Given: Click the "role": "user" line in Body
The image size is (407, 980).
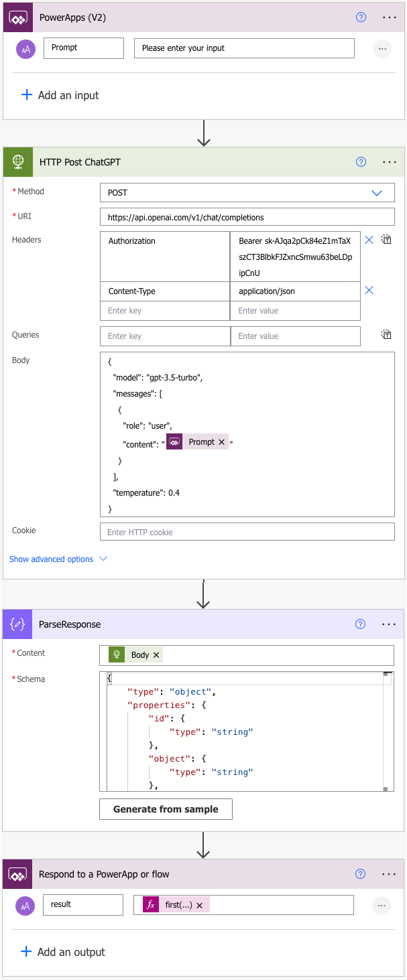Looking at the screenshot, I should [148, 425].
